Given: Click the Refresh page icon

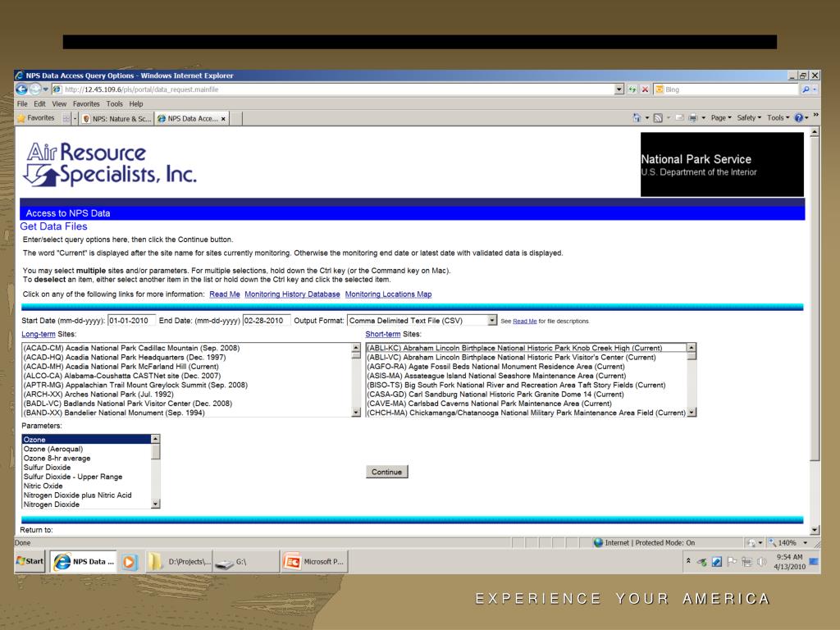Looking at the screenshot, I should 632,89.
